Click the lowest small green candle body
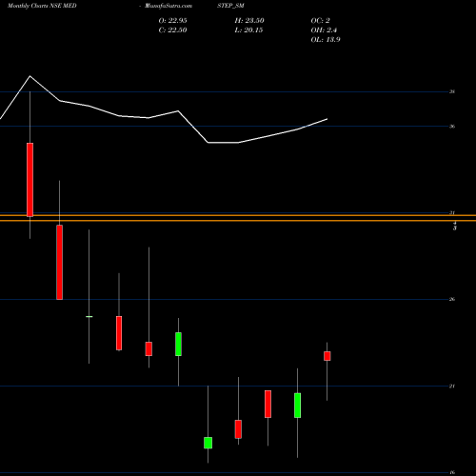Image resolution: width=476 pixels, height=476 pixels. (x=208, y=443)
